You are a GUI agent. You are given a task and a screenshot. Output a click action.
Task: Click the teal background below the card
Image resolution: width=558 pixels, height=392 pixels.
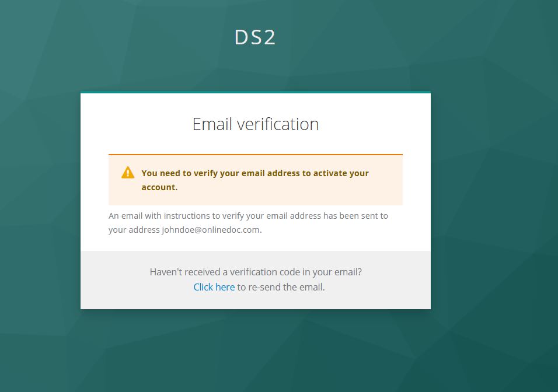[256, 350]
